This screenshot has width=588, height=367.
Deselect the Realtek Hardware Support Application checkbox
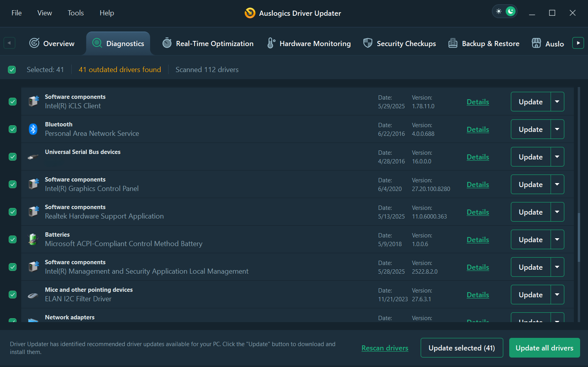[x=12, y=211]
